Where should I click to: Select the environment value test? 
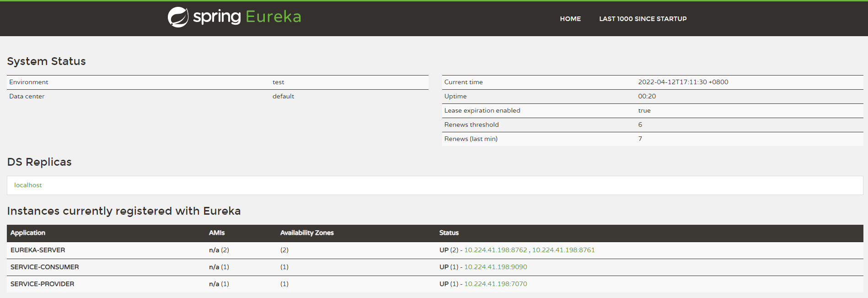click(x=279, y=82)
